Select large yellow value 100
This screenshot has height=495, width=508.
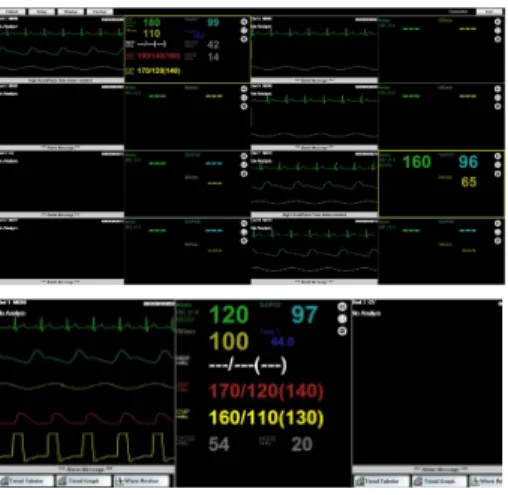[229, 341]
